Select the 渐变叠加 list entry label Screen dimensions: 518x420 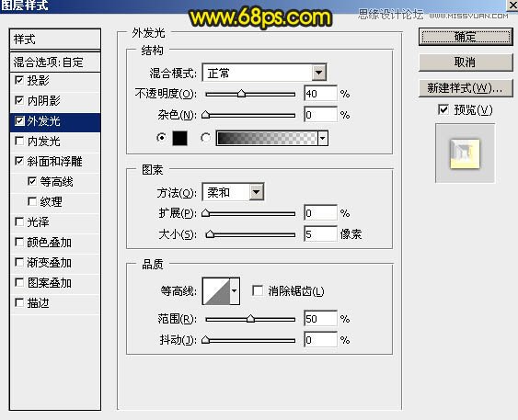point(49,263)
